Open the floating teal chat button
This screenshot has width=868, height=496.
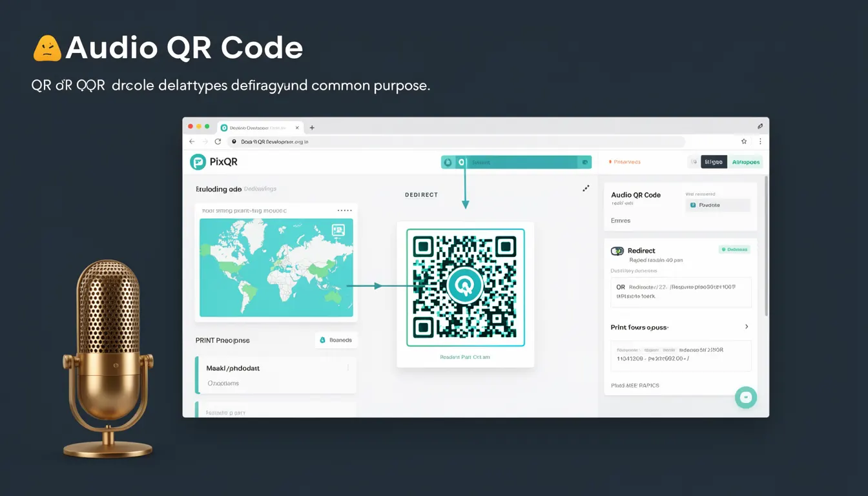click(x=745, y=398)
